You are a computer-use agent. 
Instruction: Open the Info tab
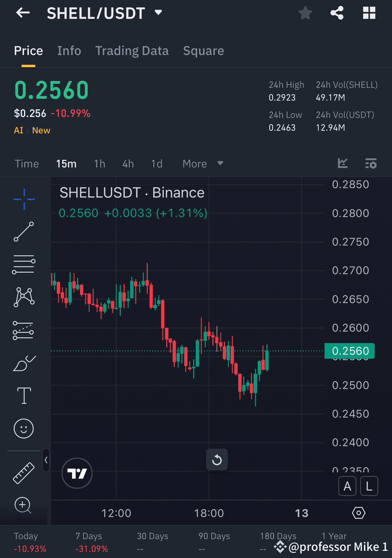point(69,51)
